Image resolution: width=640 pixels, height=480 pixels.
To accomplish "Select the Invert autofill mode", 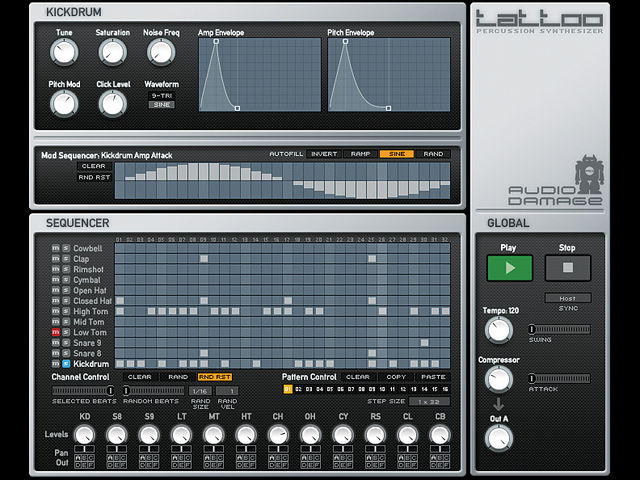I will 324,154.
